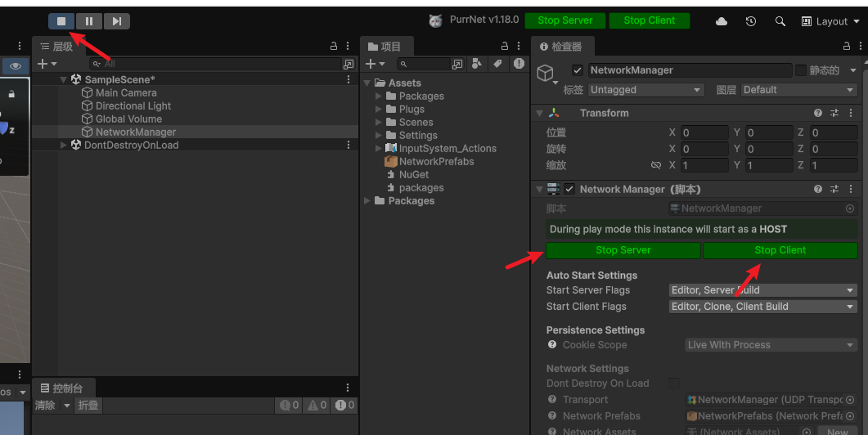Viewport: 868px width, 435px height.
Task: Collapse the Transform component
Action: point(539,113)
